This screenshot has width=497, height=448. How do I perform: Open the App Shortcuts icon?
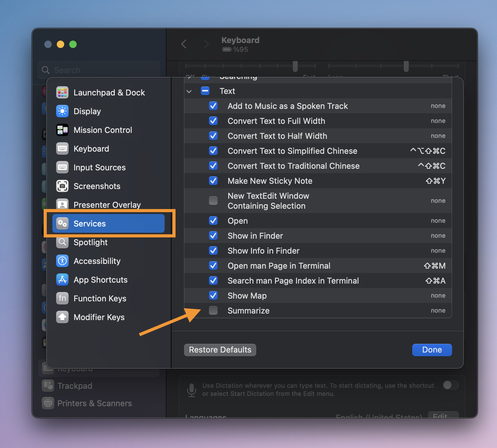tap(62, 280)
